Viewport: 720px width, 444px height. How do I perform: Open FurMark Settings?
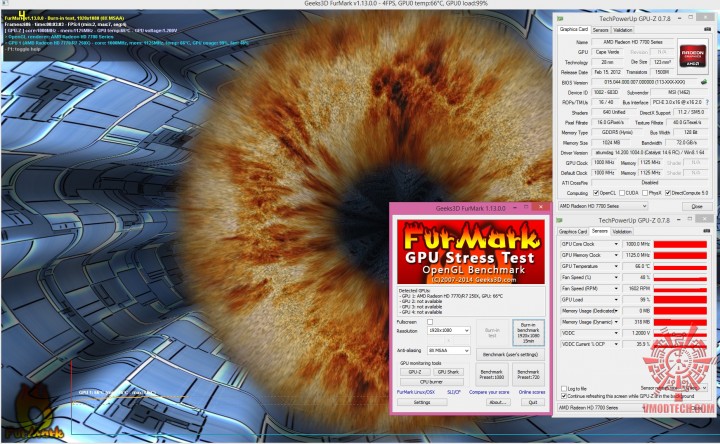point(422,402)
